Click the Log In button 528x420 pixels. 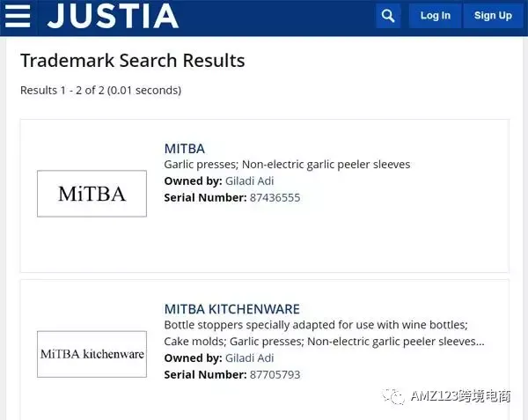(x=435, y=16)
